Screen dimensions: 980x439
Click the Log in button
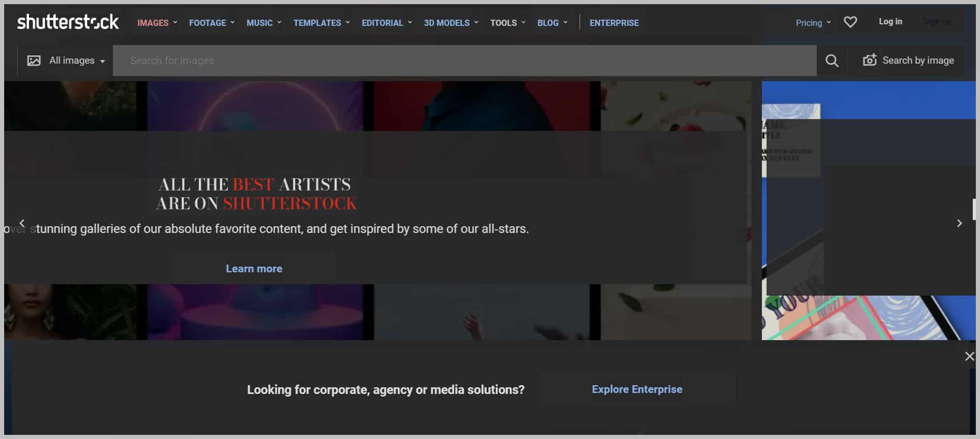890,22
